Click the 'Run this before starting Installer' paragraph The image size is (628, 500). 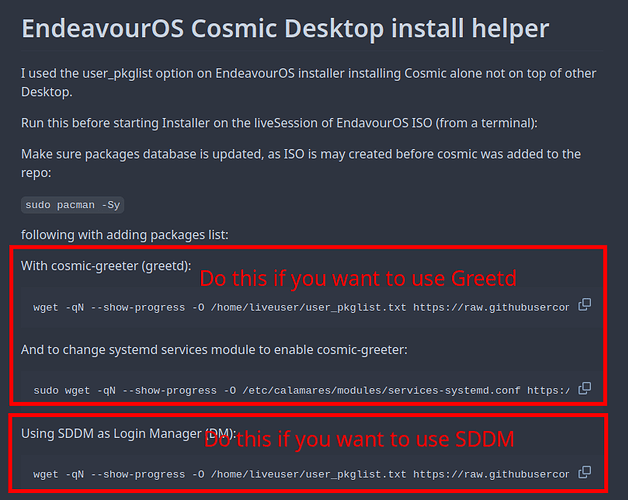click(279, 123)
